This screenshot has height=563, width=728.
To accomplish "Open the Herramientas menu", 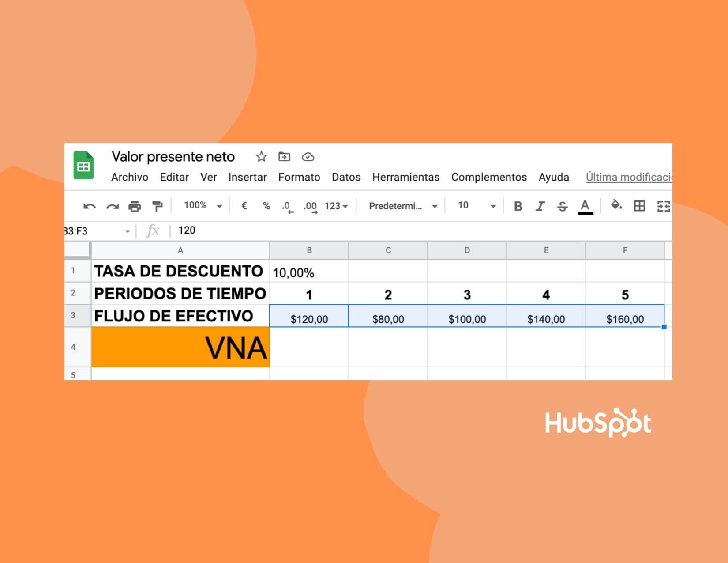I will [x=405, y=177].
